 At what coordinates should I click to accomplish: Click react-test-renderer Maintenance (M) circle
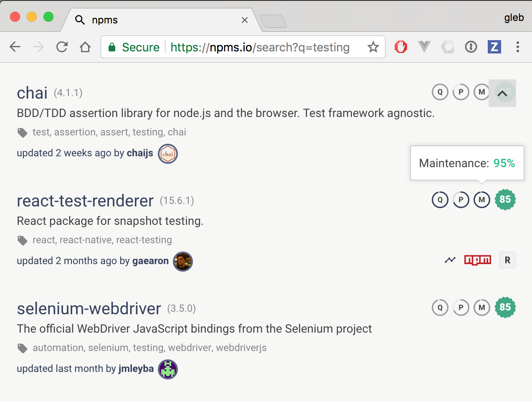[x=482, y=200]
